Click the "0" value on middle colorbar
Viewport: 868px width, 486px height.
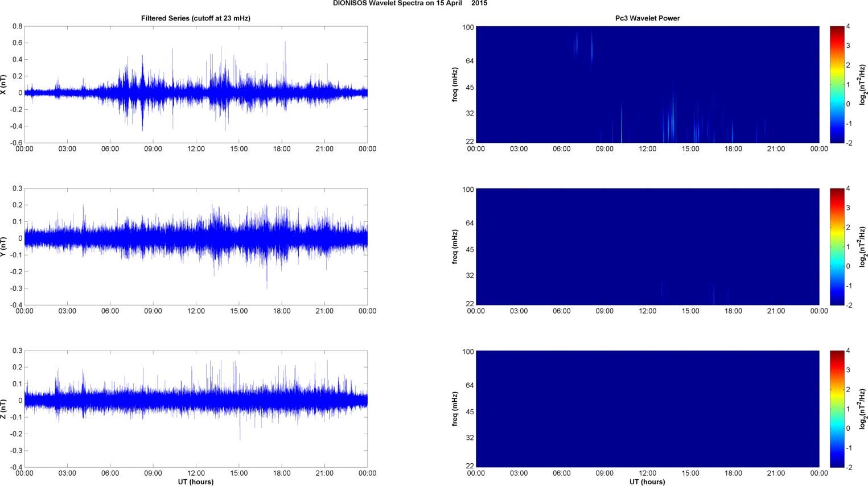(x=848, y=266)
